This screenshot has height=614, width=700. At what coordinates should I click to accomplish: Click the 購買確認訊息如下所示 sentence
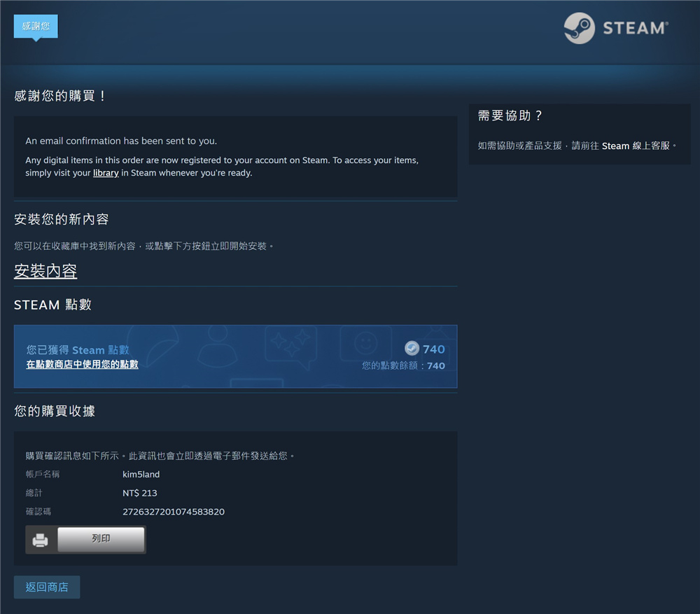click(160, 456)
